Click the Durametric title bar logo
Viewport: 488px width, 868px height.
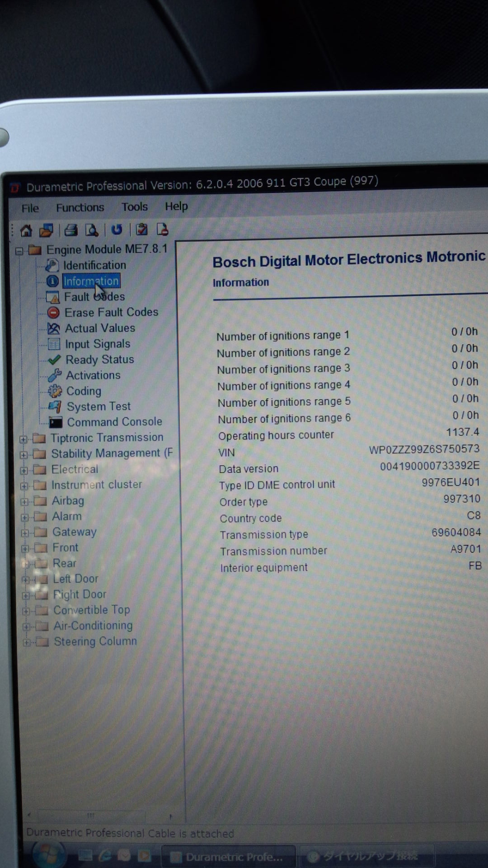(15, 188)
